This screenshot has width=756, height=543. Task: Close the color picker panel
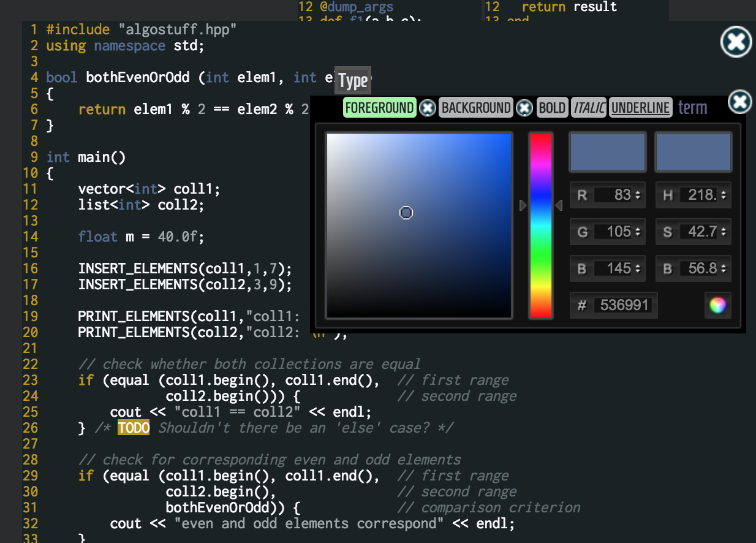[739, 102]
